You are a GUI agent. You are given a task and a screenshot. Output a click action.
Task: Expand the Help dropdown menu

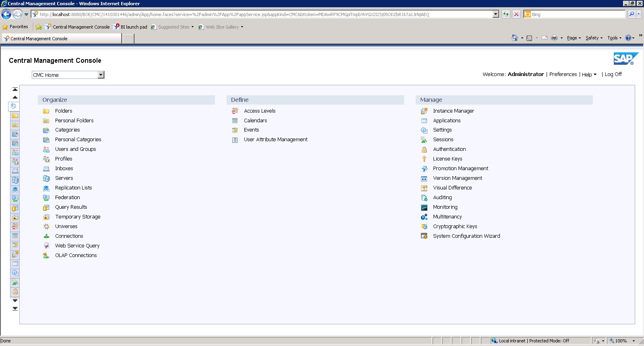click(589, 74)
